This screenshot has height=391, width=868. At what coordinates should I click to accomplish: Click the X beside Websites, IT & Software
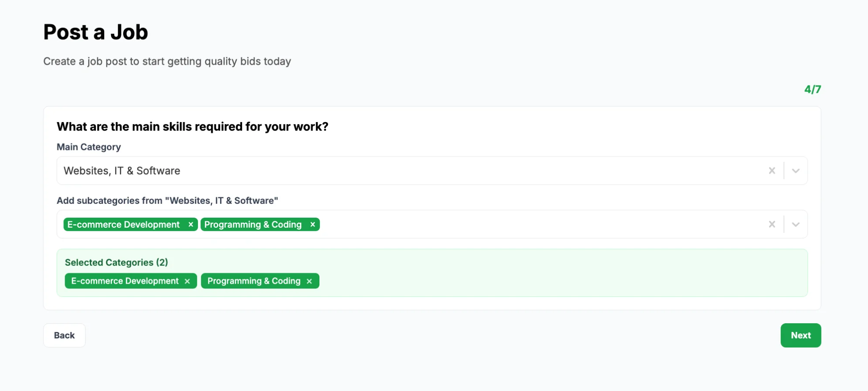pos(772,170)
